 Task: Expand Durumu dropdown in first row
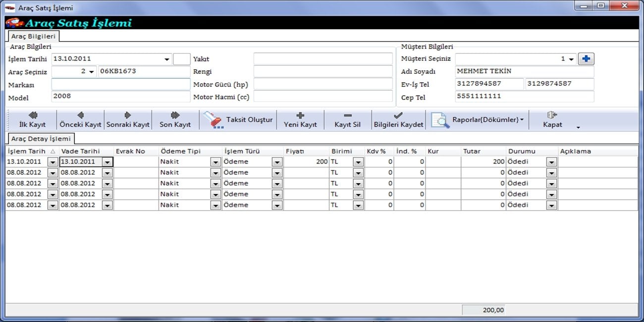click(551, 162)
